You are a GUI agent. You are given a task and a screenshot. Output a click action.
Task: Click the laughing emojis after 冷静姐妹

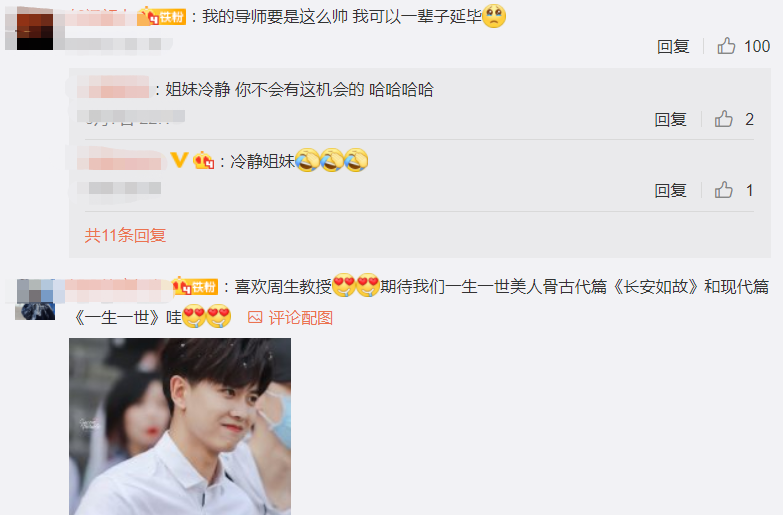click(x=332, y=160)
